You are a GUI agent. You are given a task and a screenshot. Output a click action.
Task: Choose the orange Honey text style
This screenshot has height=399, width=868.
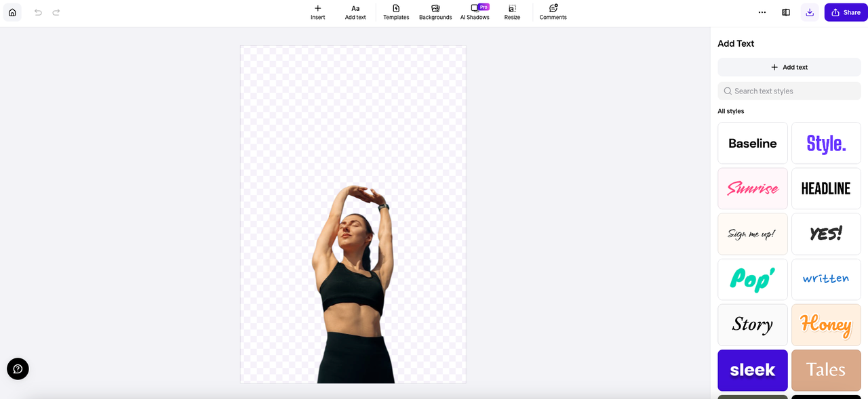826,324
